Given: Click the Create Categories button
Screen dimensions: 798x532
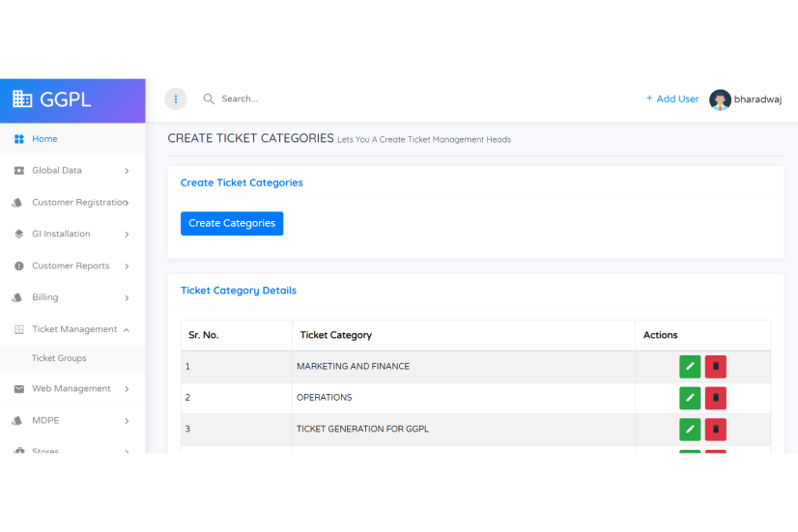Looking at the screenshot, I should point(232,223).
